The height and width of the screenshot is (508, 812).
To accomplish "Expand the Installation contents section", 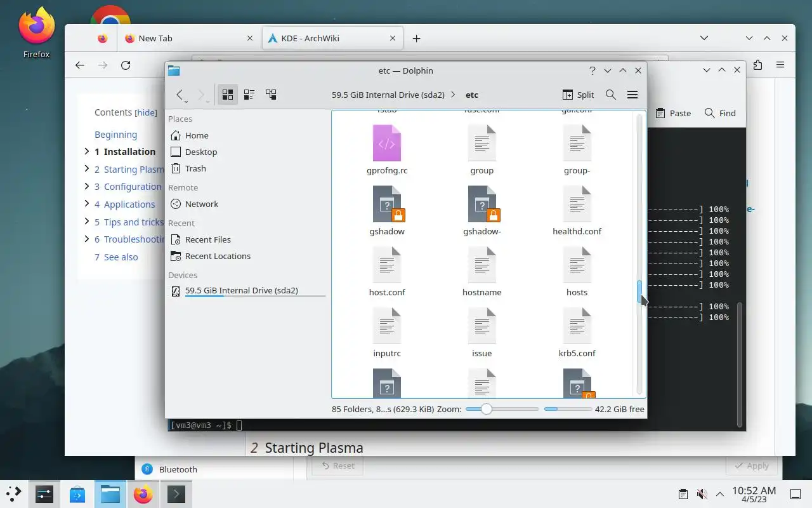I will [86, 151].
